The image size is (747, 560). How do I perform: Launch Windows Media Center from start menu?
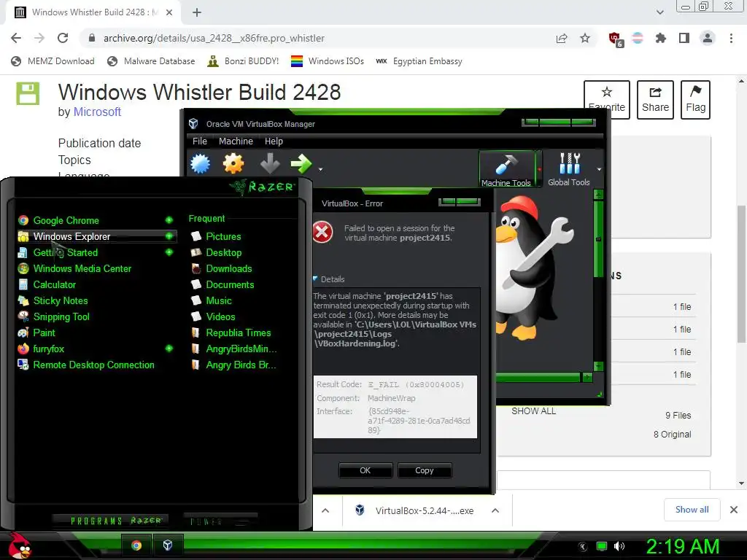[82, 269]
